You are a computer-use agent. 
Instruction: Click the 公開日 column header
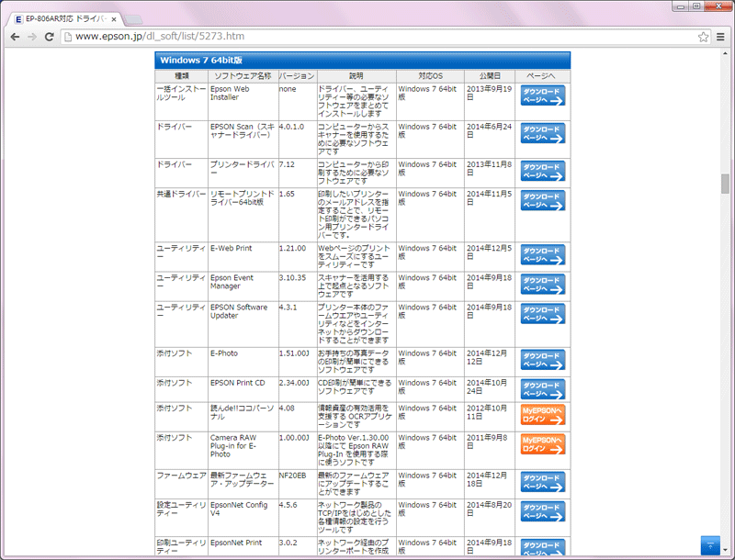pyautogui.click(x=490, y=76)
